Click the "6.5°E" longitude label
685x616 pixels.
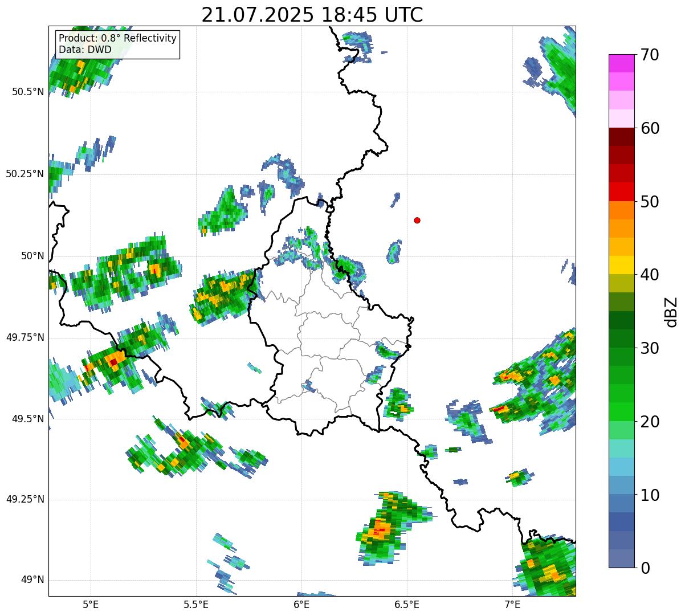[x=407, y=604]
